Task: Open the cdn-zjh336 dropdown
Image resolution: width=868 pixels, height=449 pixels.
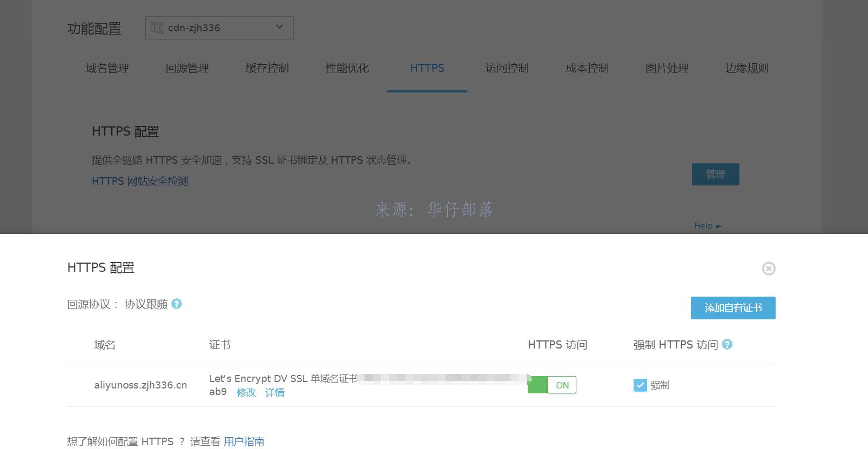Action: pos(219,28)
